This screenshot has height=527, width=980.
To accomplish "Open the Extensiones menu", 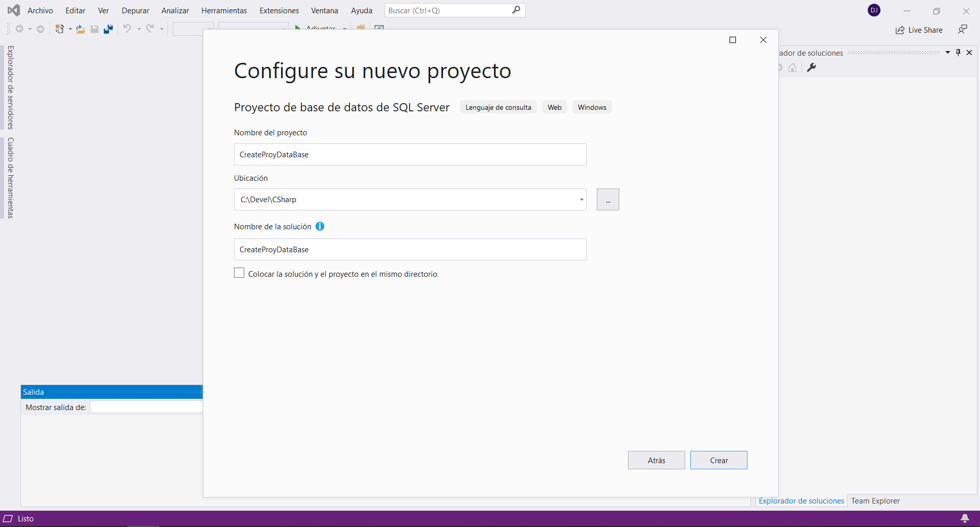I will [x=279, y=10].
